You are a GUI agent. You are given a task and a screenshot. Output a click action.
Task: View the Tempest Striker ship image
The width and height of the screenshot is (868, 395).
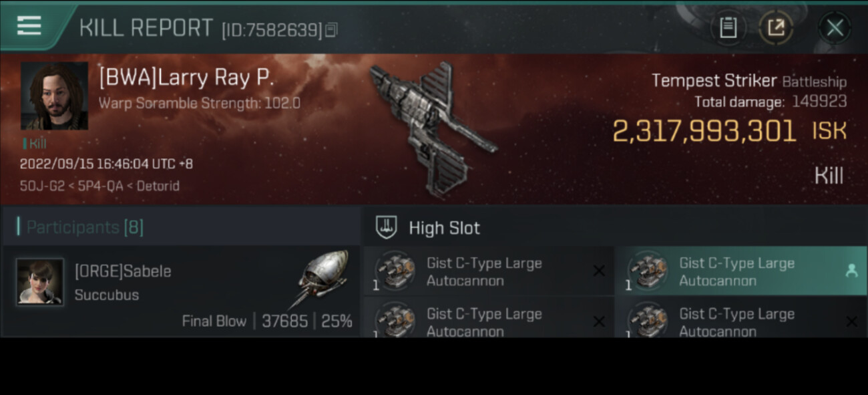[433, 129]
